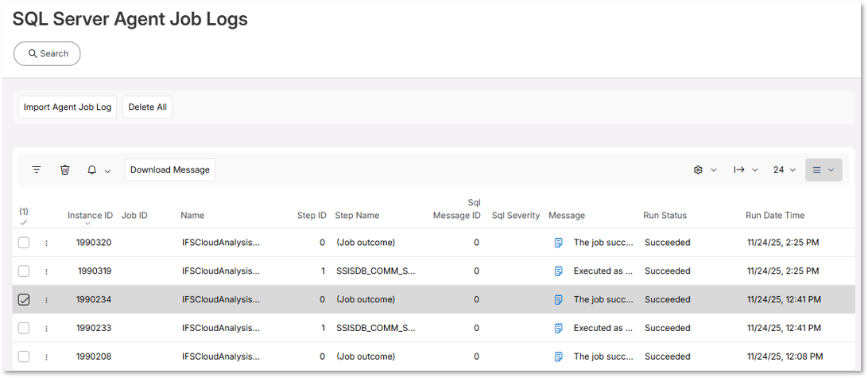868x378 pixels.
Task: Open row menu dots for instance 1990319
Action: [x=46, y=271]
